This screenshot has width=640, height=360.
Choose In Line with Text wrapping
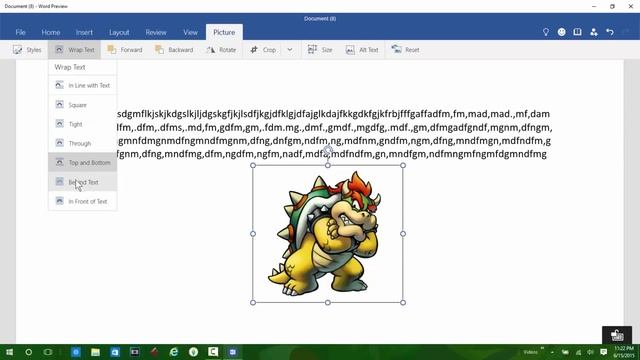point(82,85)
